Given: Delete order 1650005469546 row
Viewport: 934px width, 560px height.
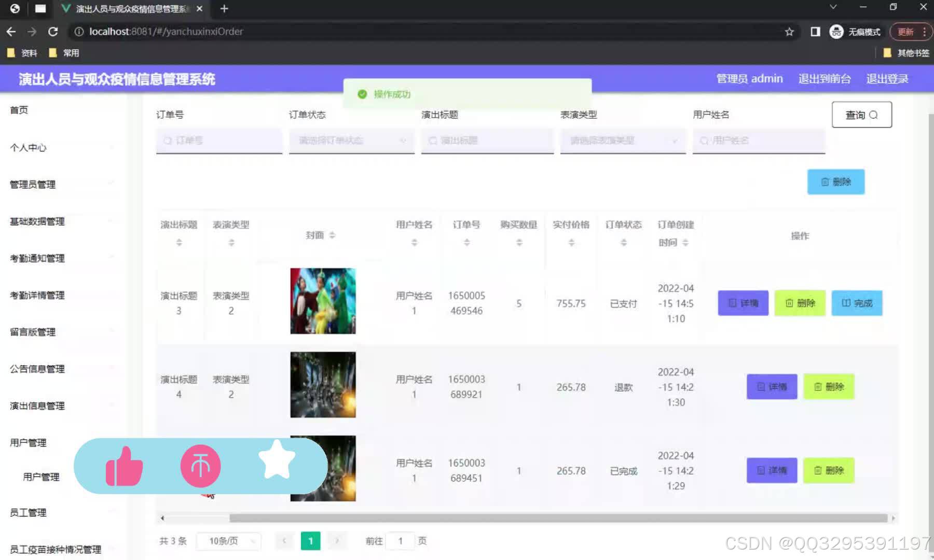Looking at the screenshot, I should point(800,303).
